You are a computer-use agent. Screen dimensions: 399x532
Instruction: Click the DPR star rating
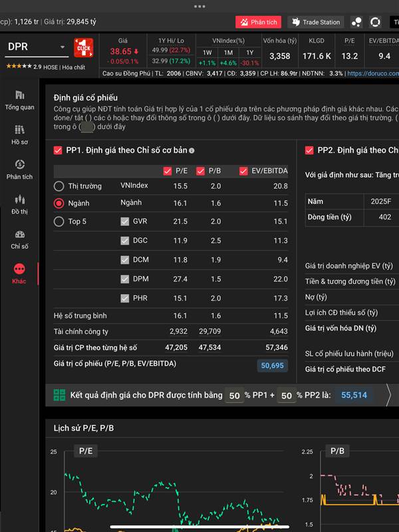[x=19, y=66]
